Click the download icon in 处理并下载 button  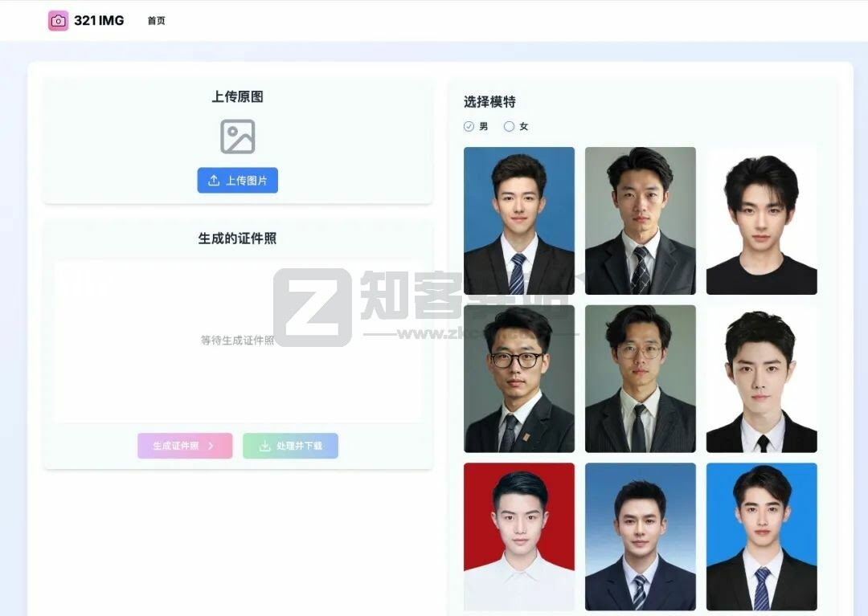coord(265,446)
